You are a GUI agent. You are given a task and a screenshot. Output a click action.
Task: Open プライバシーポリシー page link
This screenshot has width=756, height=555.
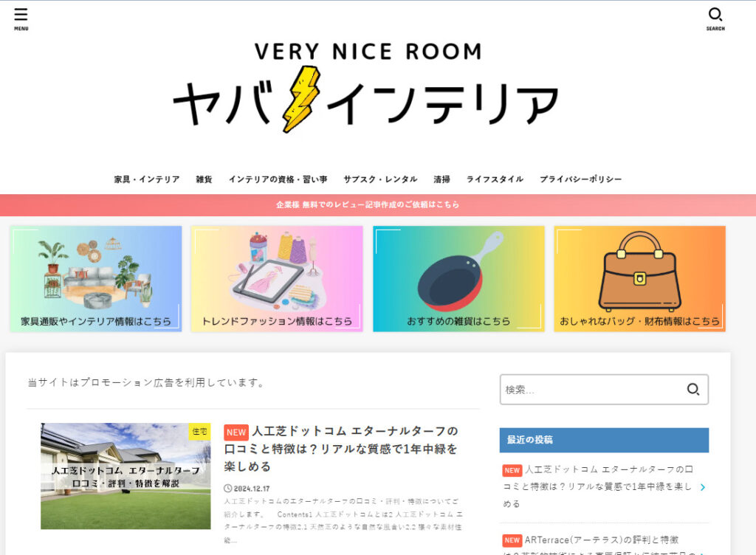click(580, 179)
